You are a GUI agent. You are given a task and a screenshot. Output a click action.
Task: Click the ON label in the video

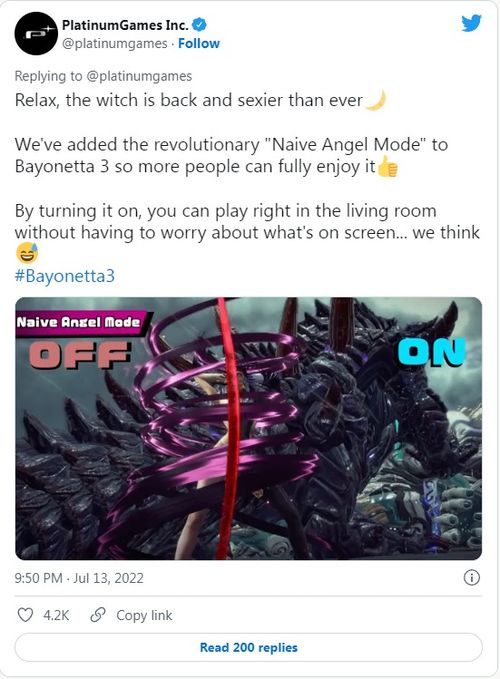(431, 352)
